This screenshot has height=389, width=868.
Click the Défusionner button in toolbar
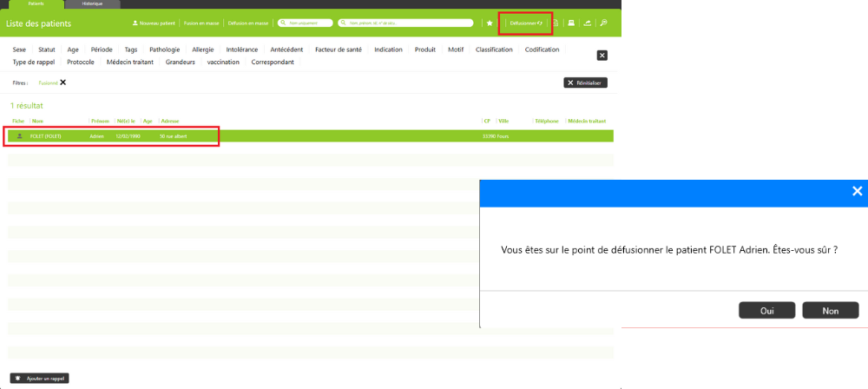point(526,23)
